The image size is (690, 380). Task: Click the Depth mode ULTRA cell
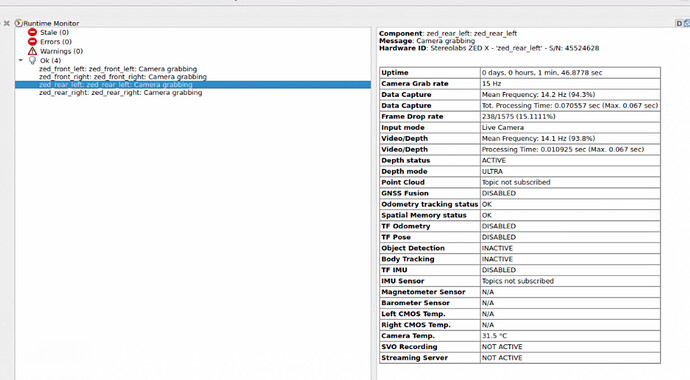(x=570, y=171)
